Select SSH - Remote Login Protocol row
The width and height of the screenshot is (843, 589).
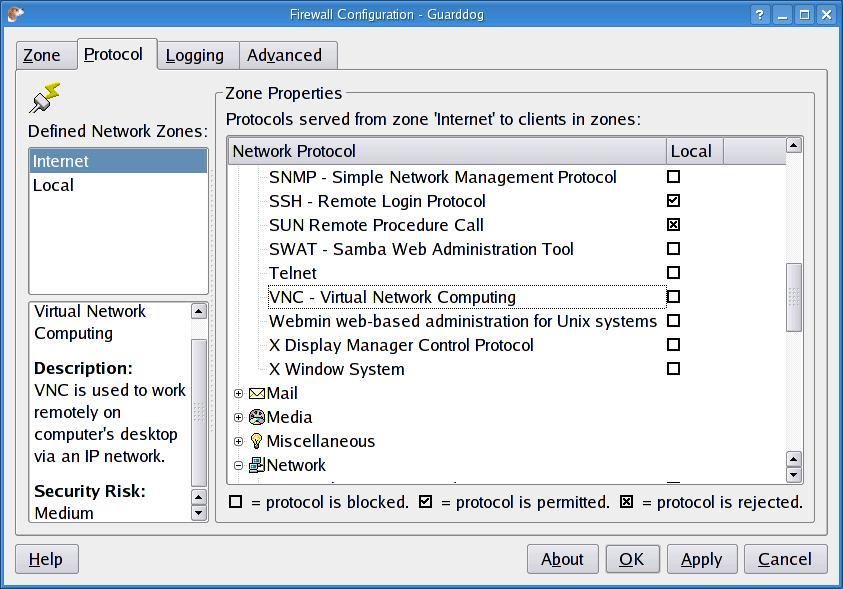click(377, 201)
